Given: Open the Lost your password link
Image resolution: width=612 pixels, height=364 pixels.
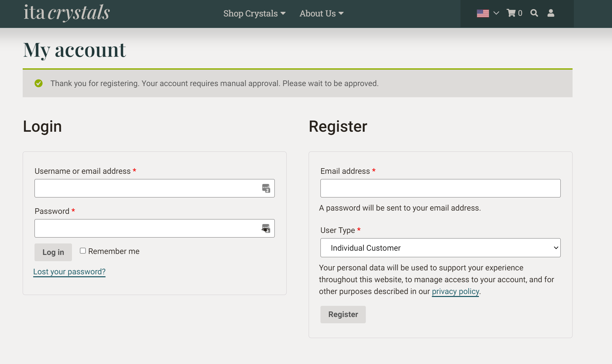Looking at the screenshot, I should pos(69,272).
